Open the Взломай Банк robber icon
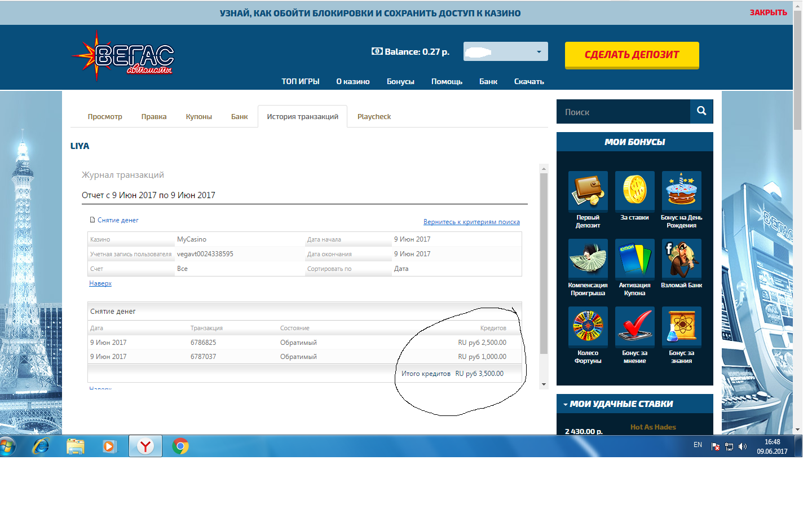This screenshot has width=812, height=508. click(x=682, y=259)
